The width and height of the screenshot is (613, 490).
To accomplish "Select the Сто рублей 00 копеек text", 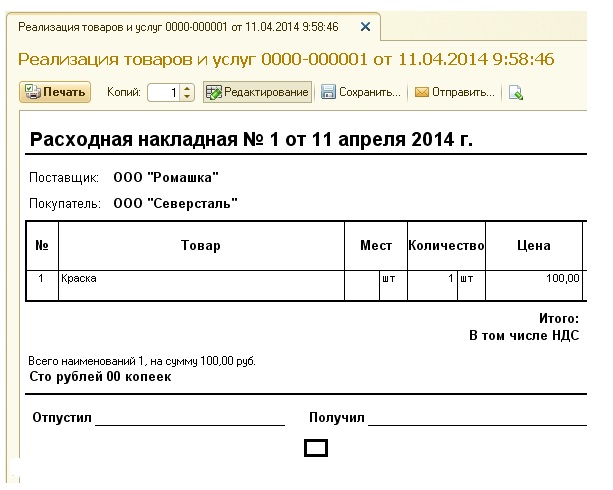I will tap(100, 377).
